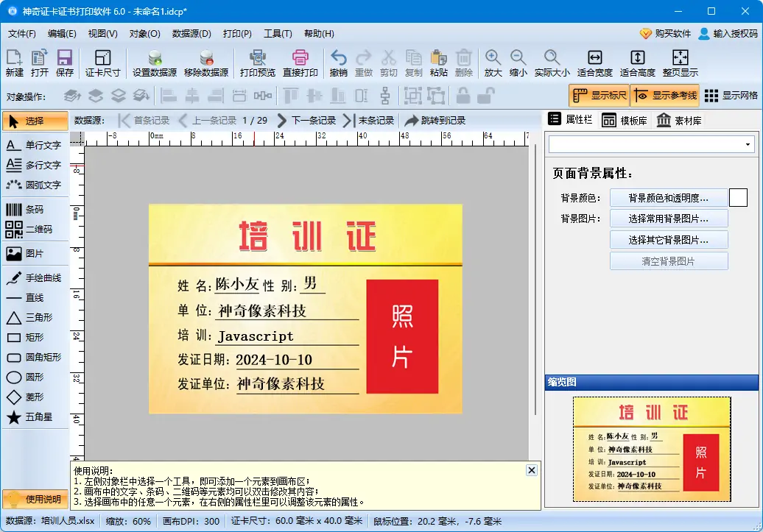Open the 数据源(D) menu
The height and width of the screenshot is (532, 763).
pos(190,33)
